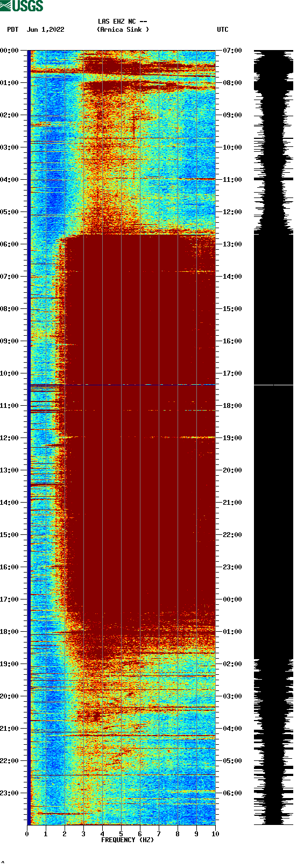Select 09:00 on the PDT time axis
This screenshot has height=868, width=297.
coord(9,341)
